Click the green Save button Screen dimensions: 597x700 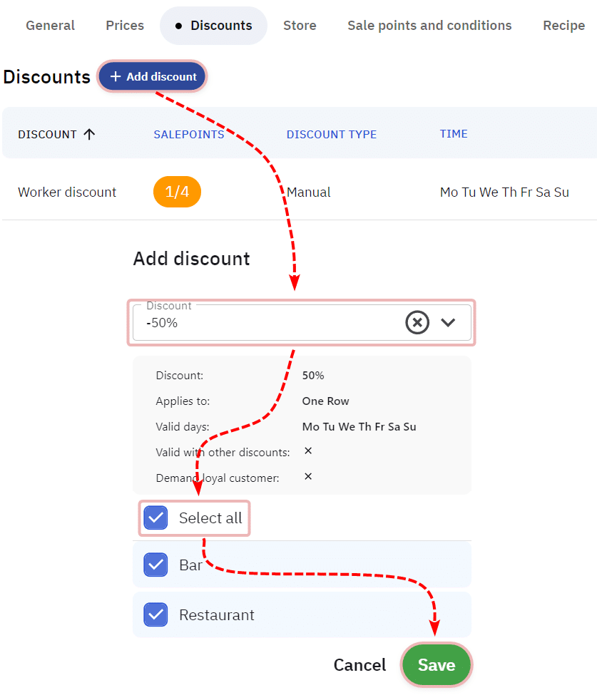coord(437,665)
